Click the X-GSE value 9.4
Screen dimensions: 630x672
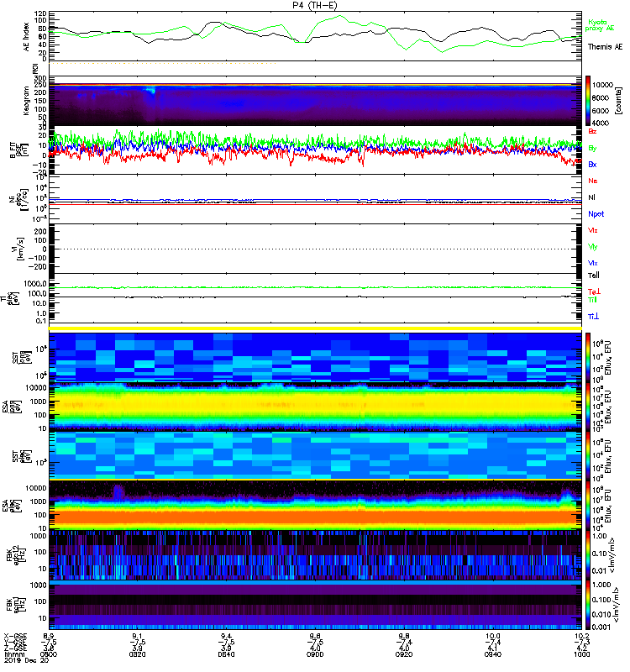(x=226, y=637)
